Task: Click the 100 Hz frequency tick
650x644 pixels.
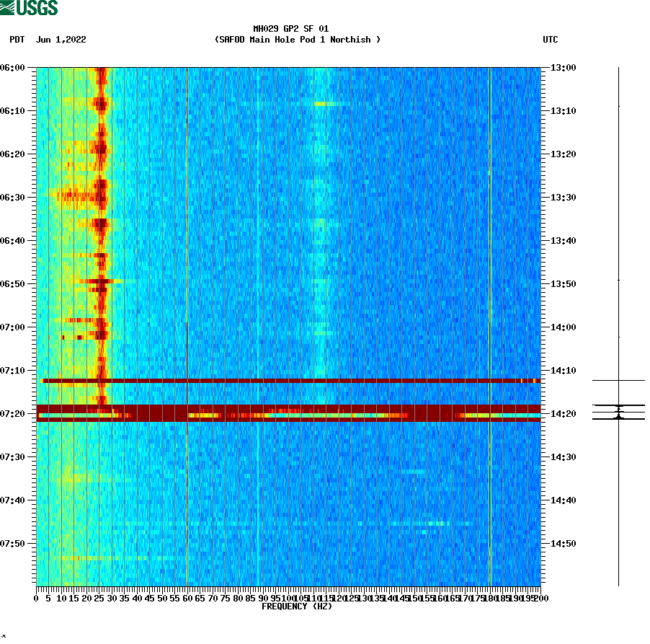Action: 288,598
